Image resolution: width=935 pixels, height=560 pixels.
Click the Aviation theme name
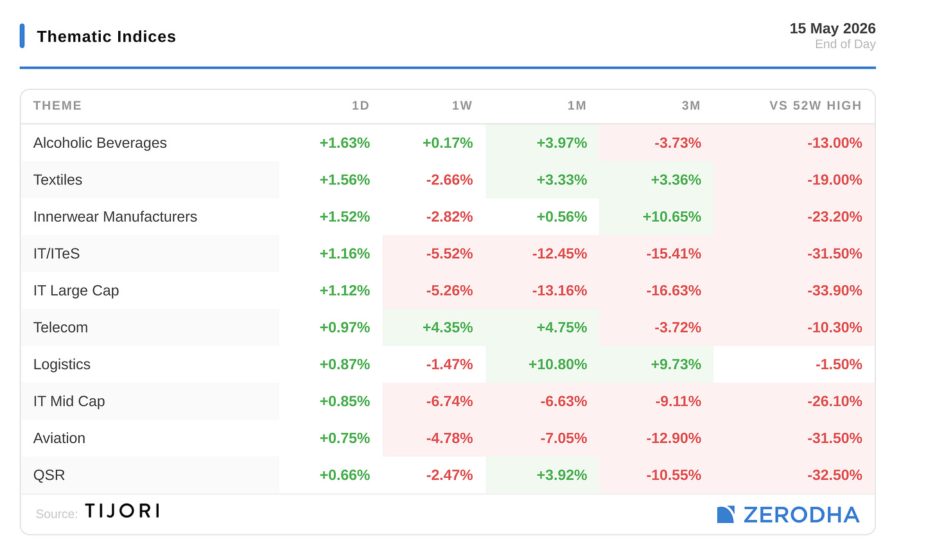click(x=59, y=438)
